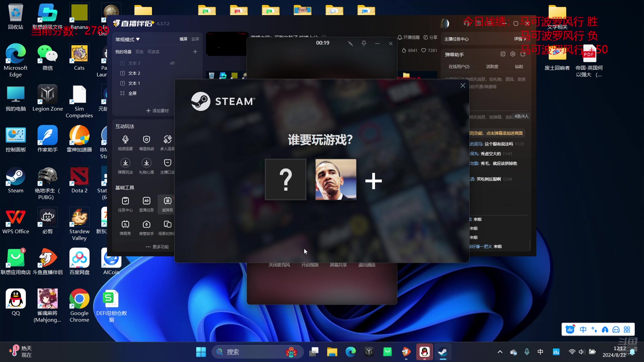Open 斗鱼直播伴侣 desktop shortcut
Screen dimensions: 644x362
[48, 262]
